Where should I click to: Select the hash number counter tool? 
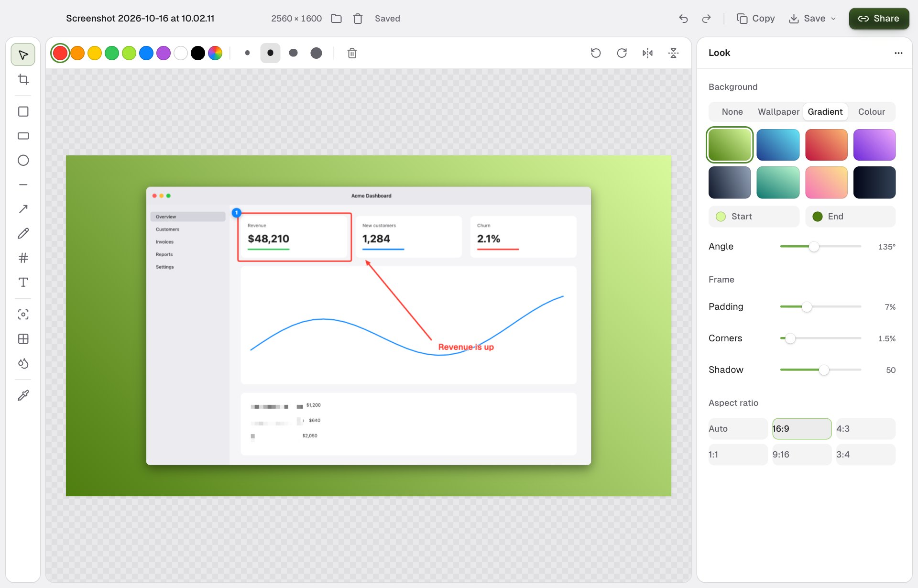click(23, 258)
